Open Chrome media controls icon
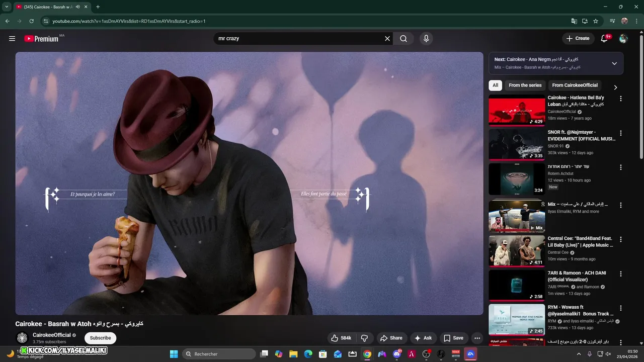The width and height of the screenshot is (644, 362). coord(612,21)
